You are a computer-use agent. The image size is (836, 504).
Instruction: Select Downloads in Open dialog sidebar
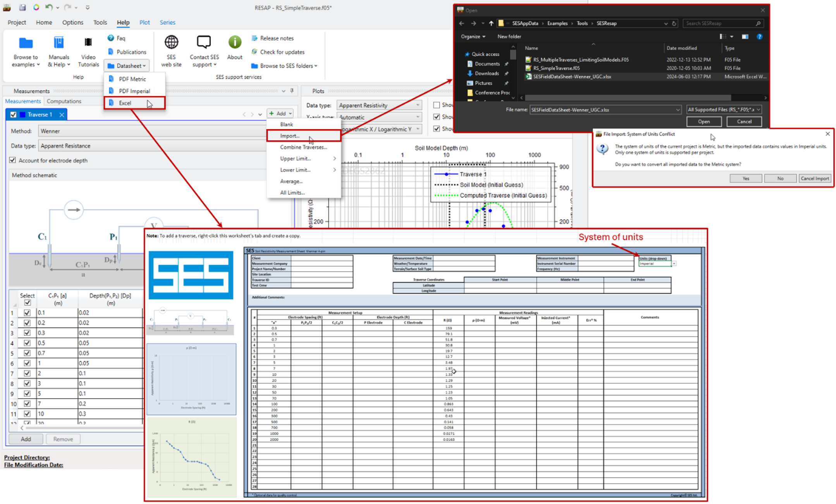[487, 74]
